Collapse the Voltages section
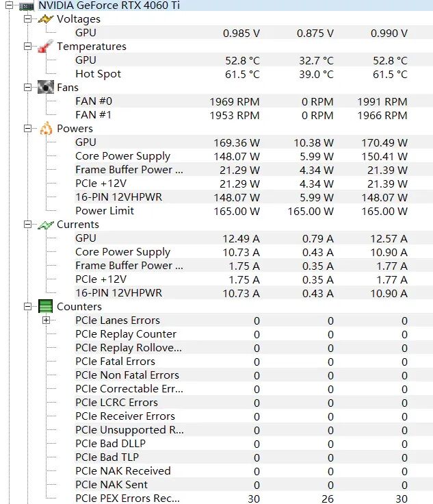 [x=27, y=19]
